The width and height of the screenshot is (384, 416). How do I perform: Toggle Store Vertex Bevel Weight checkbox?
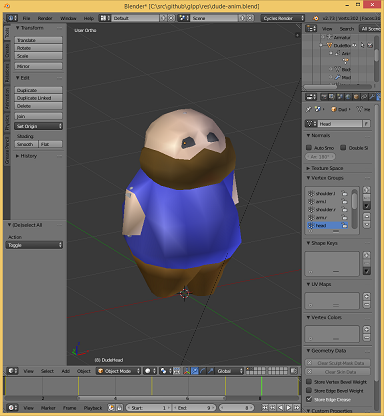click(x=309, y=382)
